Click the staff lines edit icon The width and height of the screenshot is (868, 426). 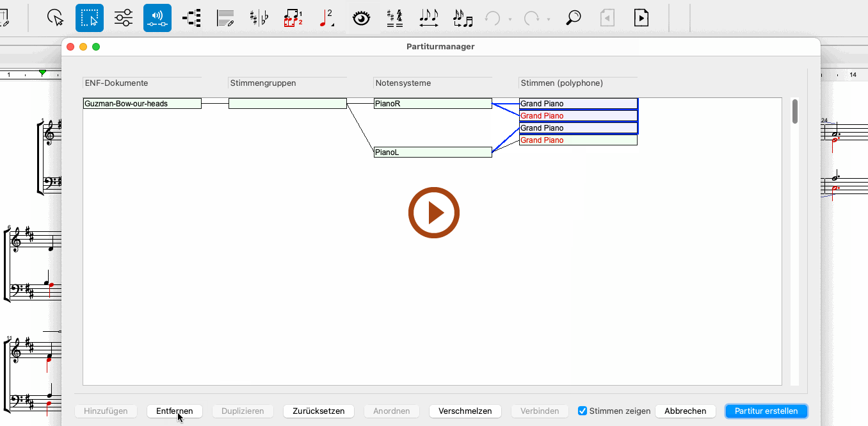tap(225, 18)
